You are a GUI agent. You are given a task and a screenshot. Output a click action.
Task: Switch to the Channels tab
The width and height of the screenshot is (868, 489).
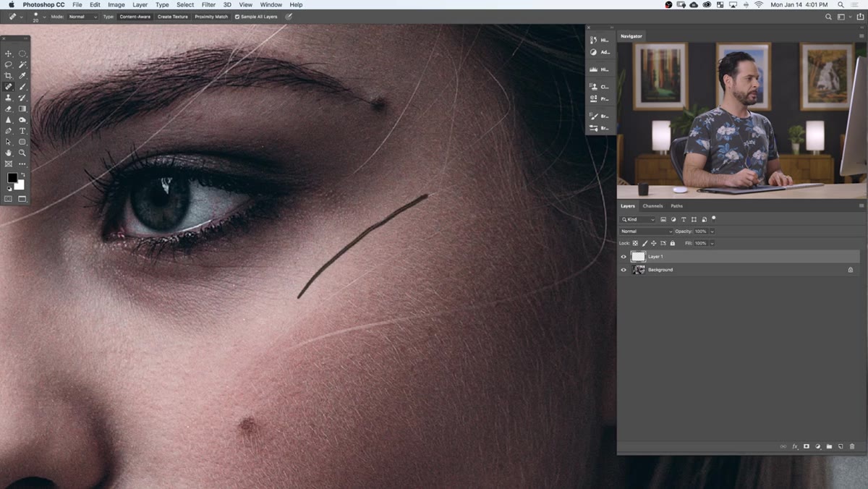(x=652, y=206)
